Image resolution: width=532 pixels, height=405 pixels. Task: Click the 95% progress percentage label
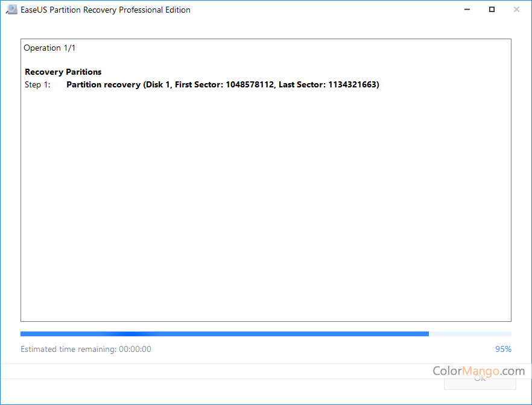[502, 349]
